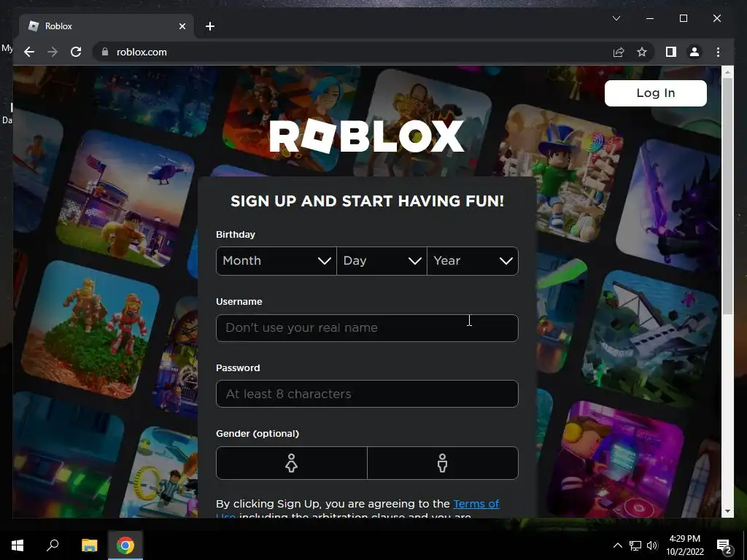
Task: Open the Windows Start menu
Action: 18,545
